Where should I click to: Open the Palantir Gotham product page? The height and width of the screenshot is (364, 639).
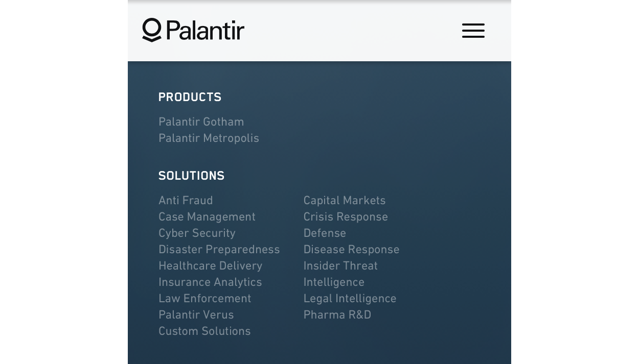point(201,122)
